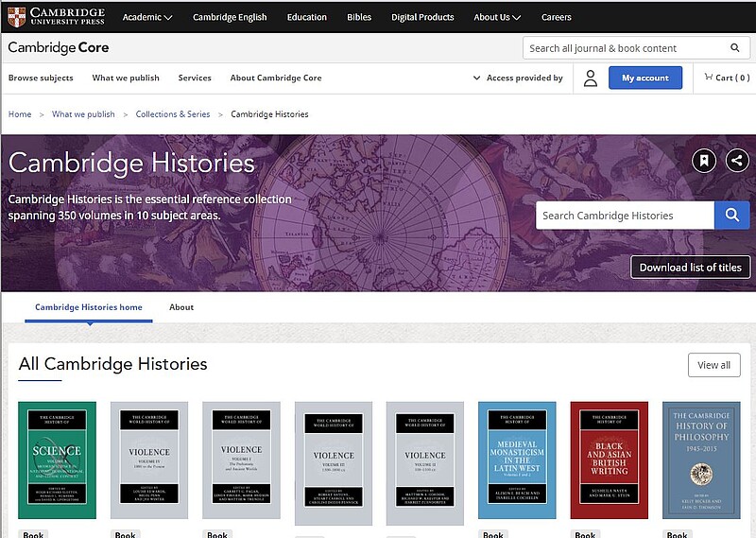
Task: Open the green Science book cover
Action: [x=57, y=460]
